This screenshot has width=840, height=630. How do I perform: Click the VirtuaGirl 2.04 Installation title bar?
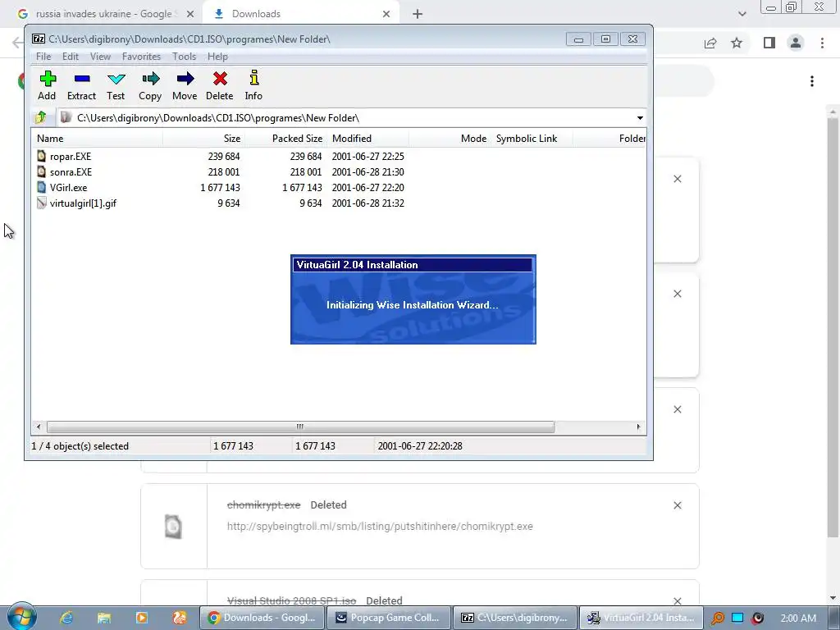click(x=413, y=265)
